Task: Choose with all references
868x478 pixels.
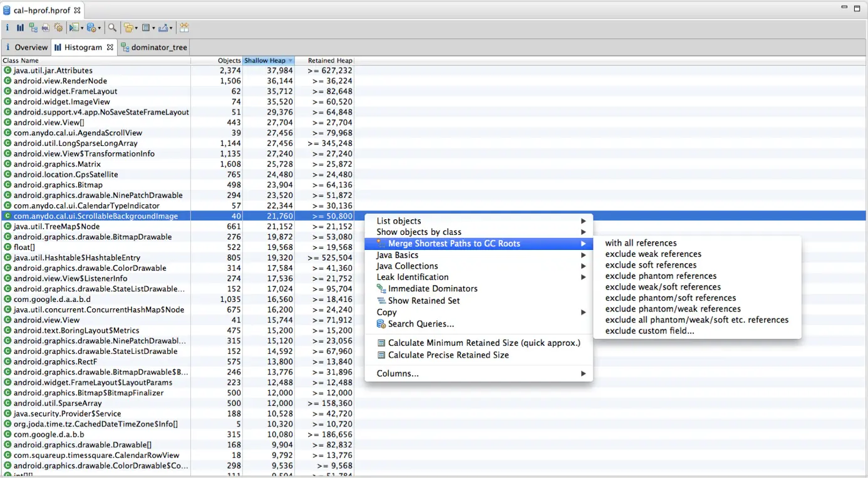Action: coord(697,243)
